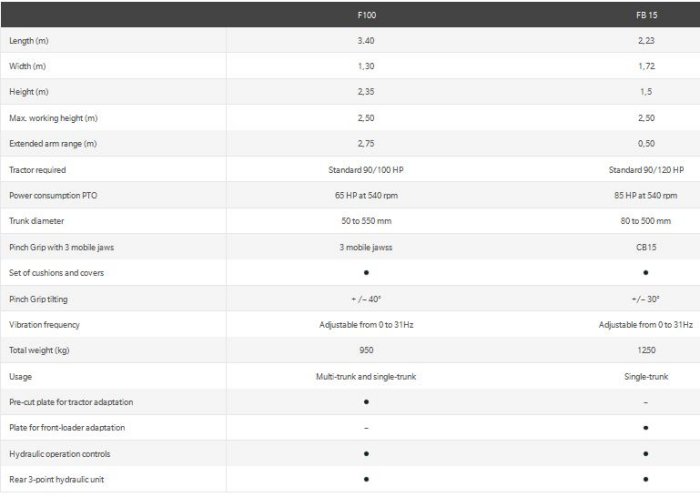Click the Tractor required row label
The image size is (700, 497).
point(37,170)
